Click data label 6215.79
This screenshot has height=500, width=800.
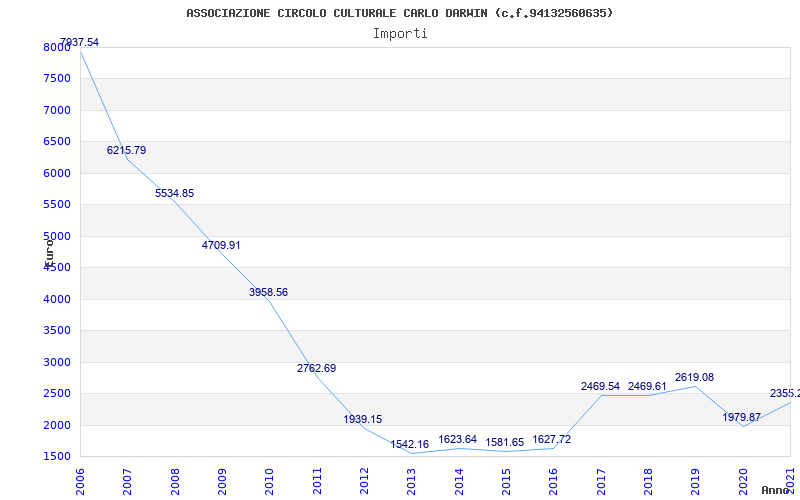[127, 151]
